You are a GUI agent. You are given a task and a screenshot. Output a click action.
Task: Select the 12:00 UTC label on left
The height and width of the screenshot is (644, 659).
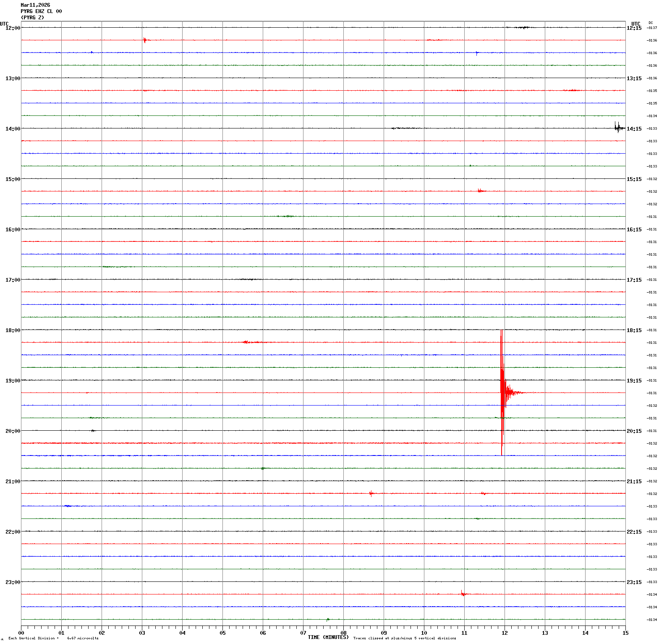(13, 28)
